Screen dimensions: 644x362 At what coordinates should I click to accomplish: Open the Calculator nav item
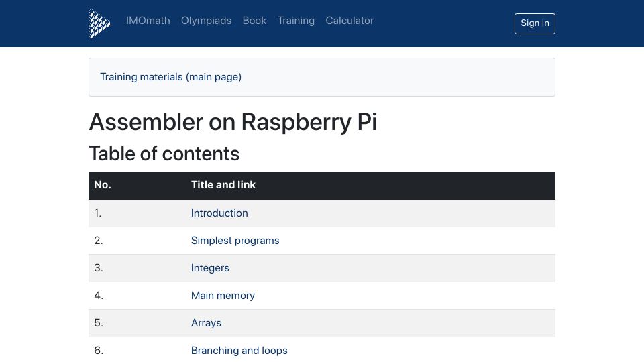coord(350,21)
